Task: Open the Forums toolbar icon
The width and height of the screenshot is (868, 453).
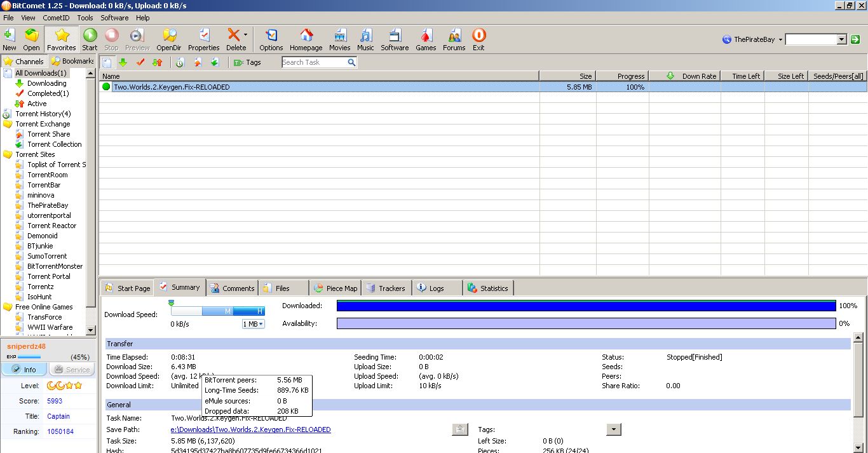Action: (454, 39)
